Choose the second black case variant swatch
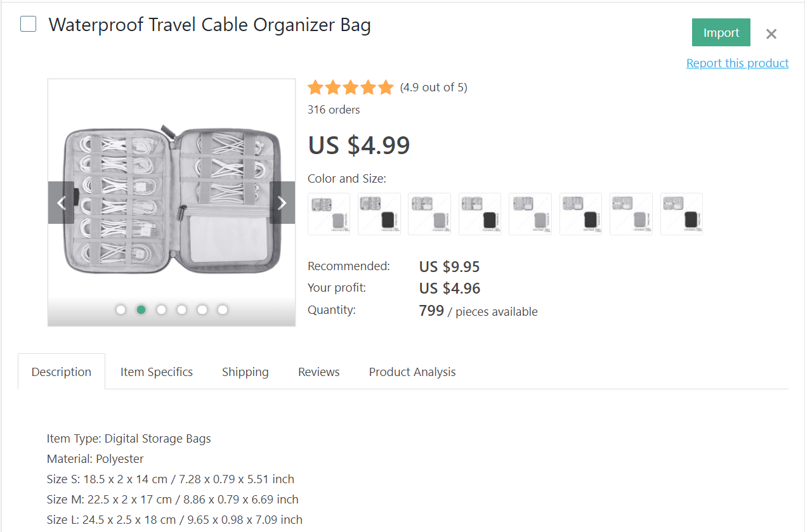This screenshot has width=805, height=532. point(480,214)
